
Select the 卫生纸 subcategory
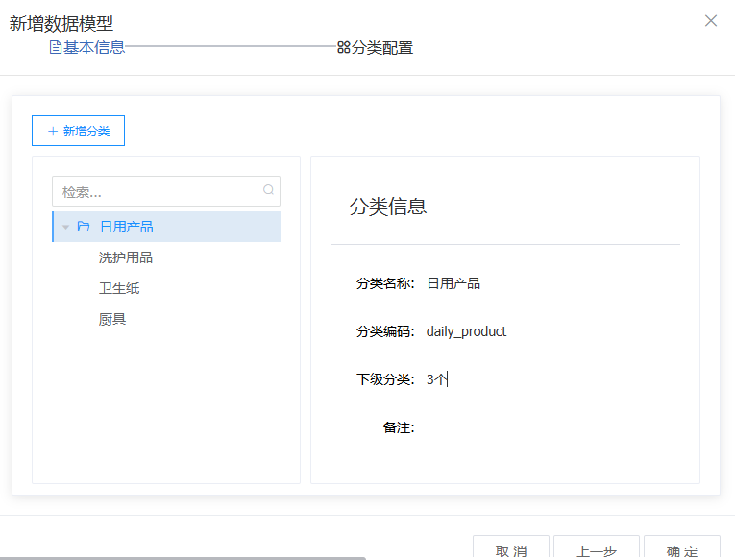point(119,288)
